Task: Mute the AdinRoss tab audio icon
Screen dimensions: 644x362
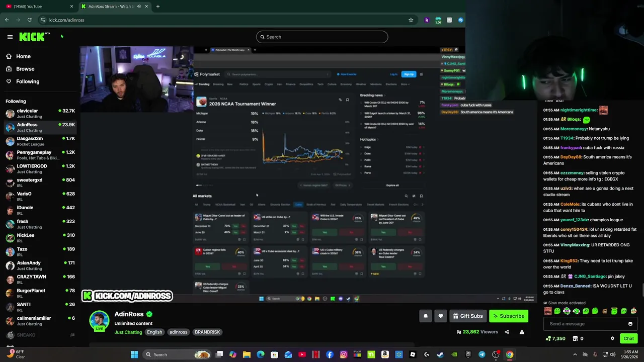Action: pos(139,6)
